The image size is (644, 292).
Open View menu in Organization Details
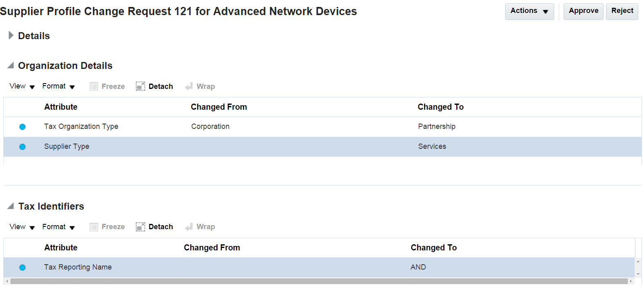point(22,86)
